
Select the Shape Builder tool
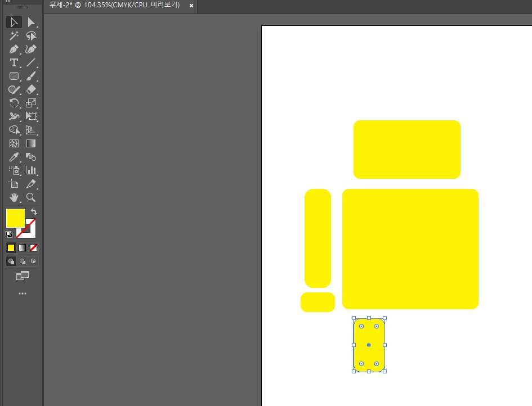(x=14, y=130)
